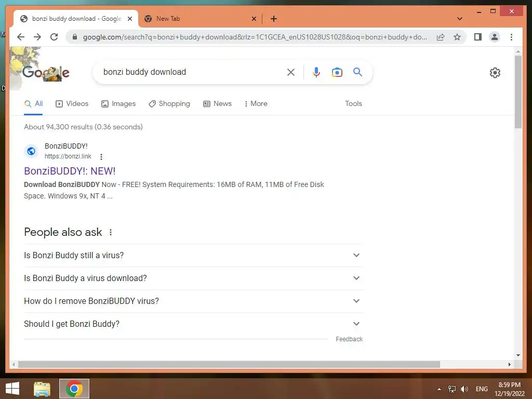Image resolution: width=532 pixels, height=399 pixels.
Task: Open options for bonzi.link result
Action: pos(101,157)
